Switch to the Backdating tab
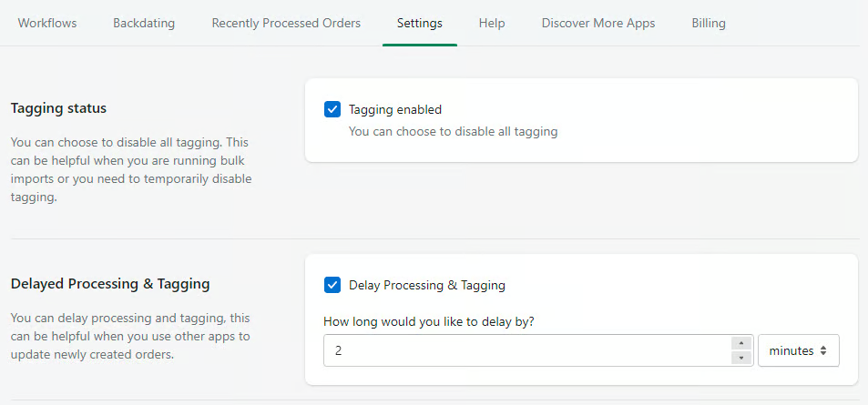Screen dimensions: 868x405 coord(144,24)
